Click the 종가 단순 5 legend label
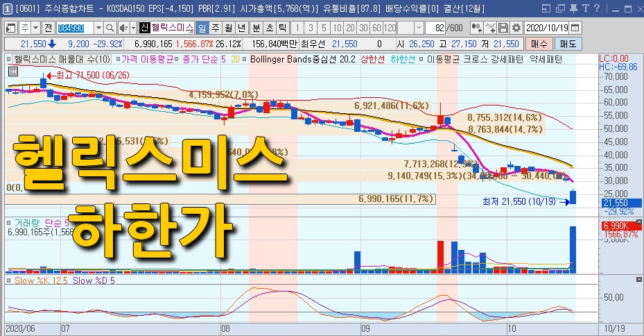 (x=204, y=59)
